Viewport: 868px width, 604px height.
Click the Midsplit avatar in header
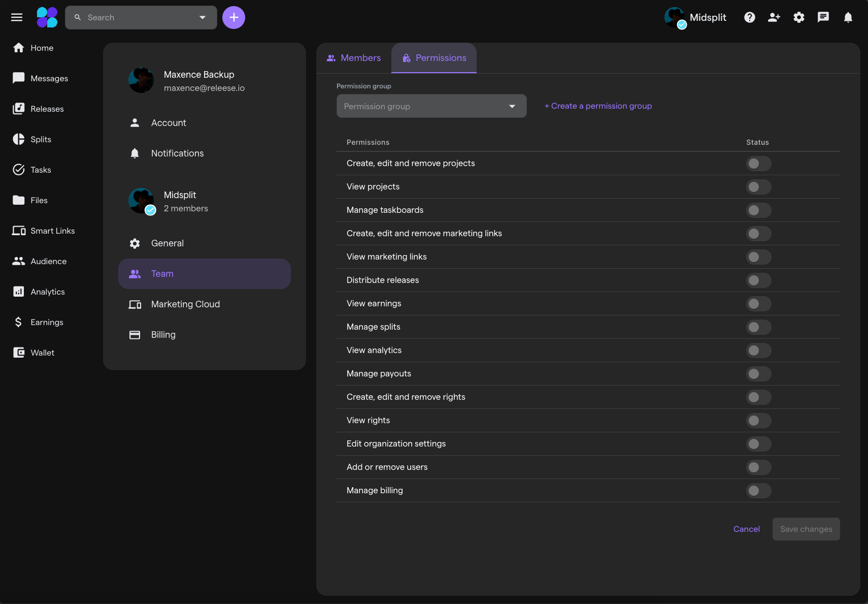(675, 17)
